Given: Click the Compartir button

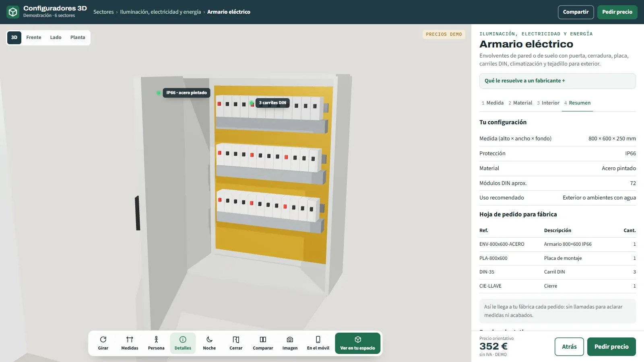Looking at the screenshot, I should click(x=576, y=12).
